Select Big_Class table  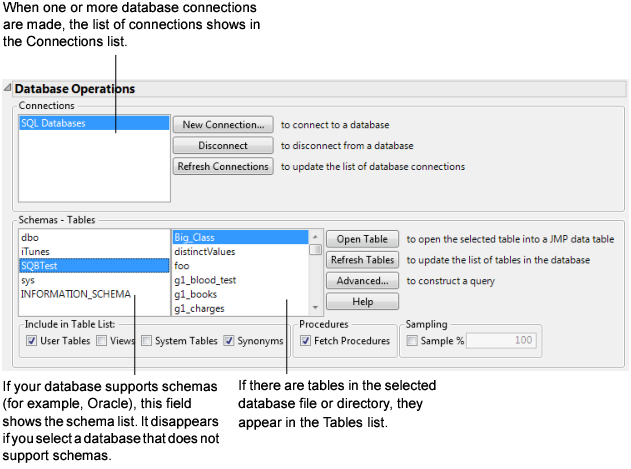click(x=240, y=238)
